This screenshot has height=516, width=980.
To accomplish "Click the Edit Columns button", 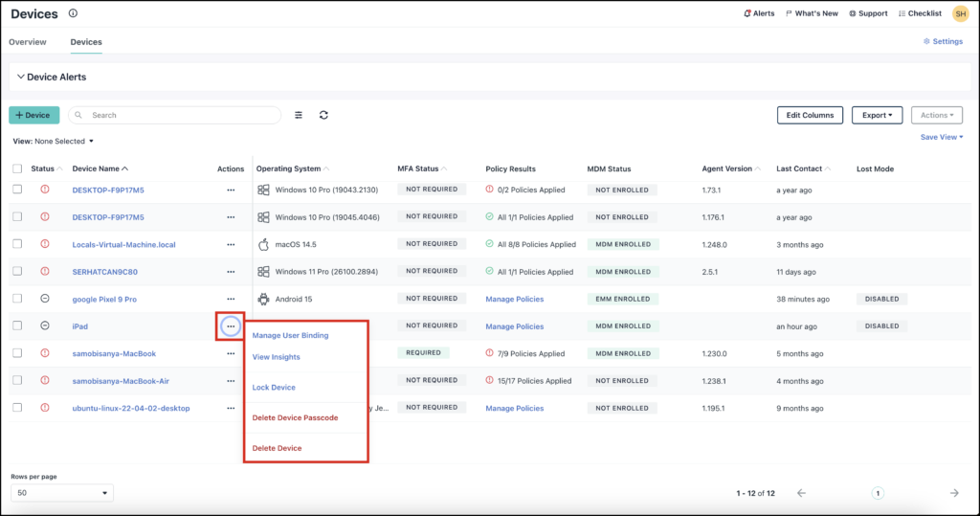I will (x=810, y=115).
